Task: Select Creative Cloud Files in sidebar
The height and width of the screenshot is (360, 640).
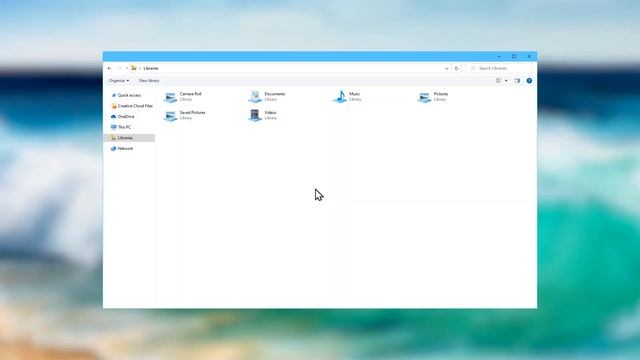Action: click(129, 106)
